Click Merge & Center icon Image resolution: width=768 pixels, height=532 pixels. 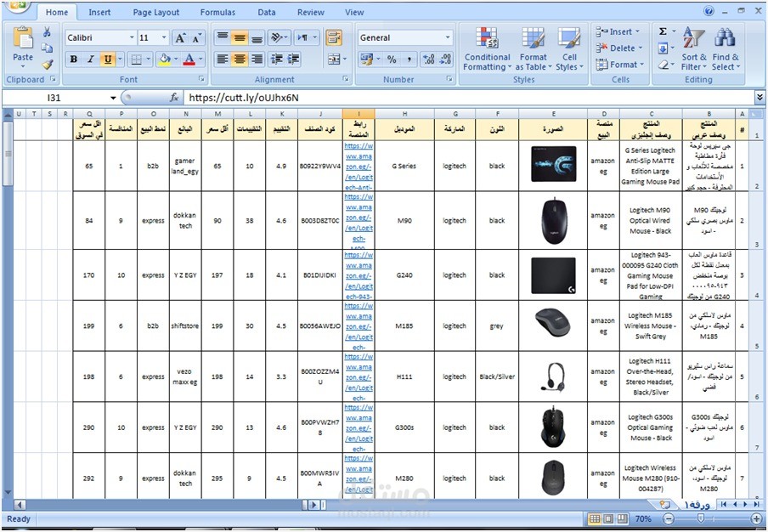[334, 59]
